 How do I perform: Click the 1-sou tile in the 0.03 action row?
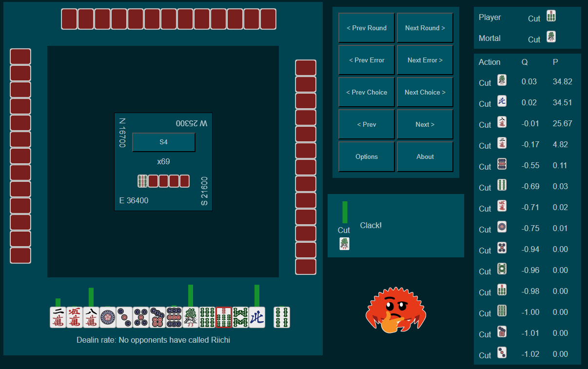pyautogui.click(x=502, y=80)
